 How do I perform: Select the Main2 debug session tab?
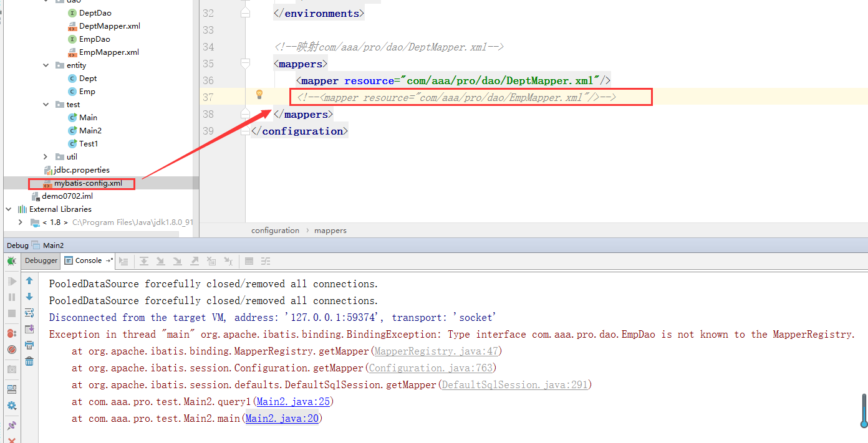47,245
